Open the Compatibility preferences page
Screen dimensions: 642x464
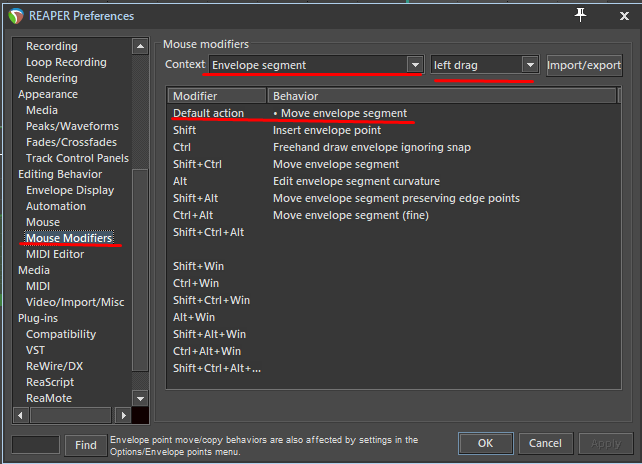pos(61,334)
